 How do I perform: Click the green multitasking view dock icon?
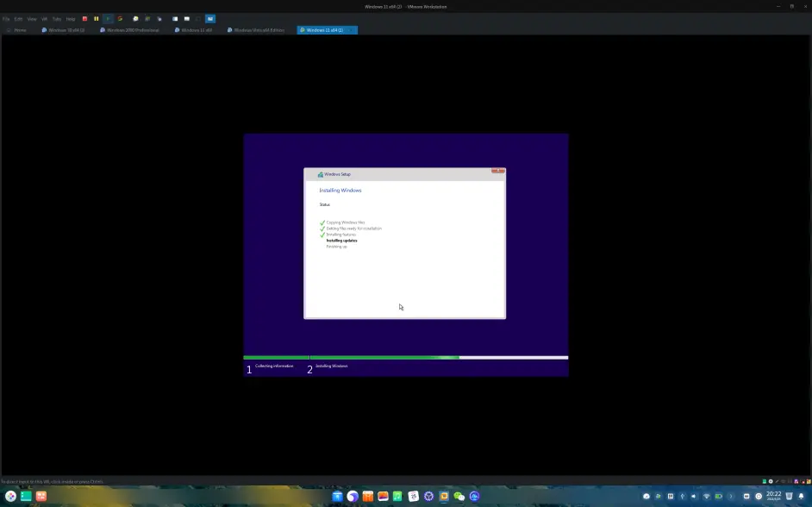click(x=26, y=496)
